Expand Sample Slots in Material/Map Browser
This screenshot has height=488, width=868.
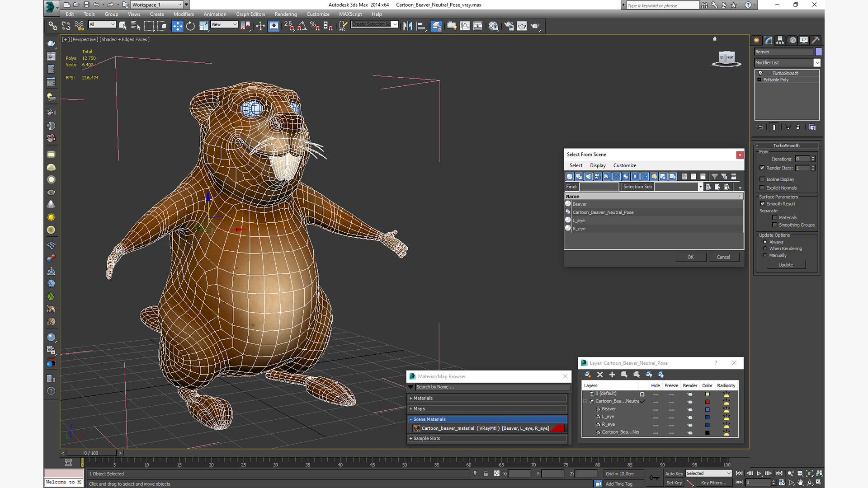(x=487, y=439)
